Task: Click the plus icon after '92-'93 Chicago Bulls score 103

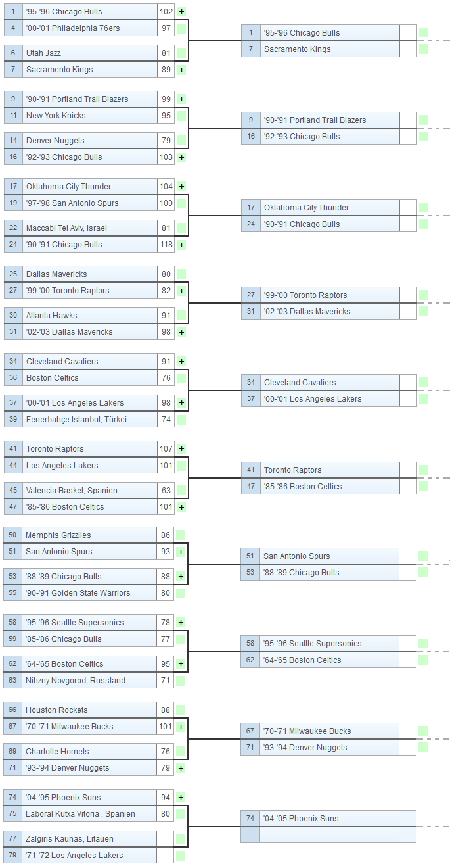Action: click(181, 157)
